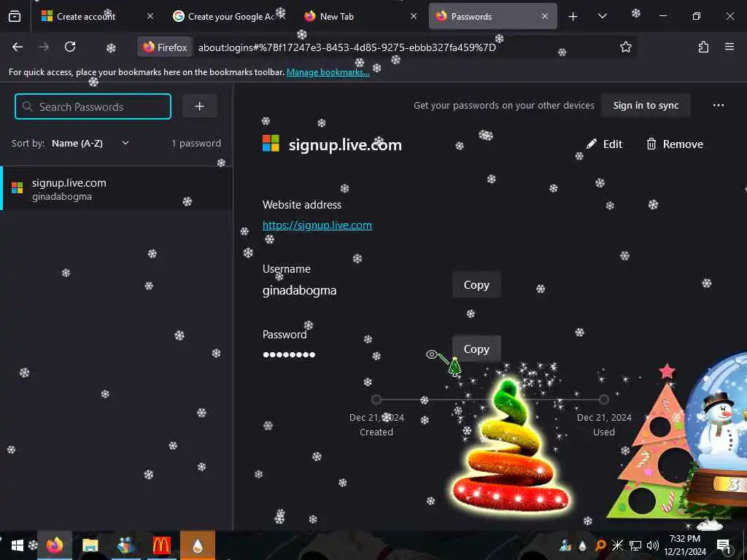Open the three-dot more options menu
The height and width of the screenshot is (560, 747).
click(719, 105)
